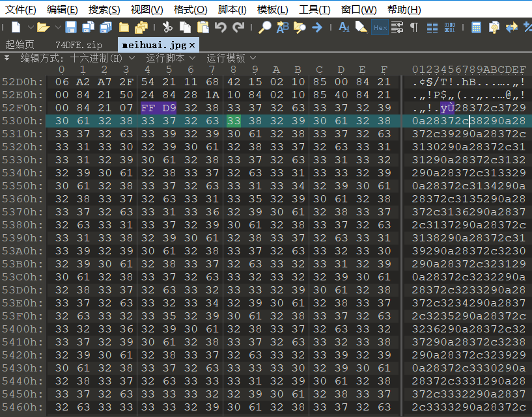Open the Calculator tool icon

(475, 27)
